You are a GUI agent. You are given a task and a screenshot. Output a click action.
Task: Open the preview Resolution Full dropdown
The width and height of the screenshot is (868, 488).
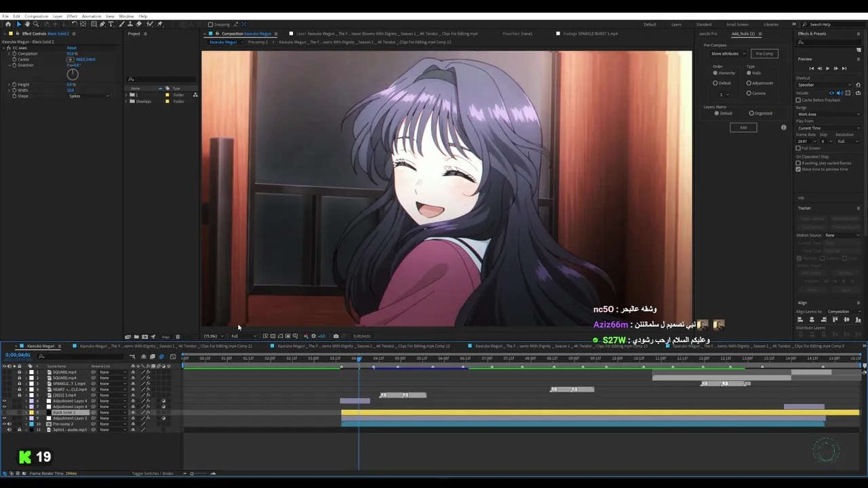[x=848, y=141]
